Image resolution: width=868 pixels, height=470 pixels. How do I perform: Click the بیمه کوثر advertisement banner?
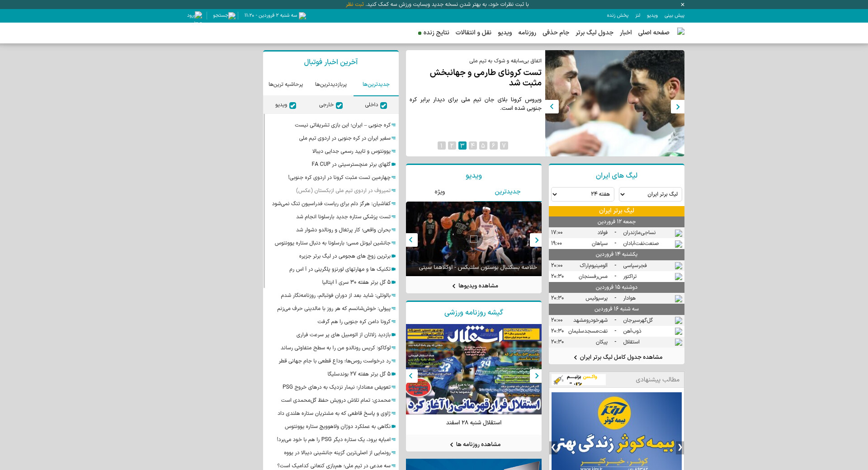617,431
